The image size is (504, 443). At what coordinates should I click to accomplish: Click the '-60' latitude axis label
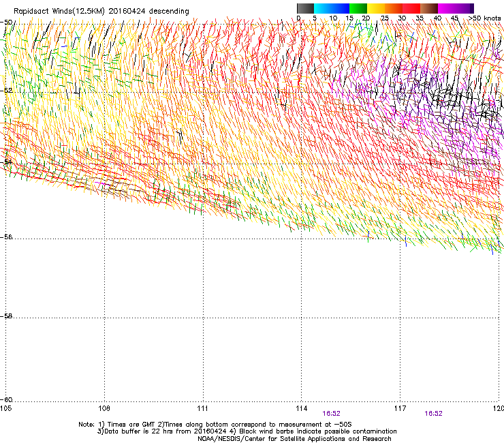pos(6,400)
